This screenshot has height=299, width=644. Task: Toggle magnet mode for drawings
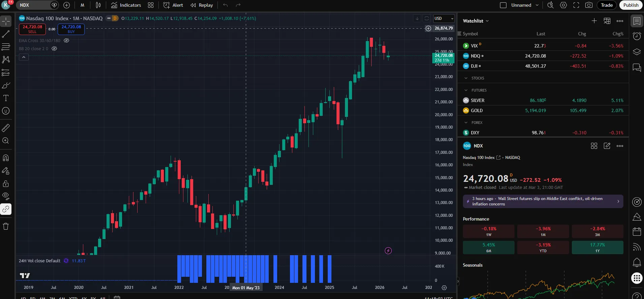pos(6,158)
